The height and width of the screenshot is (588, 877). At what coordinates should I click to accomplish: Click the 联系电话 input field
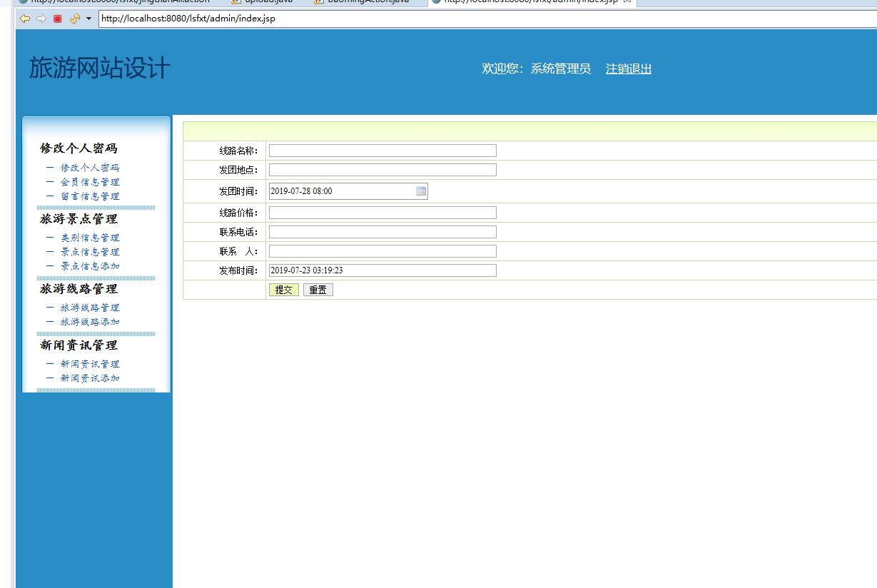pyautogui.click(x=382, y=232)
